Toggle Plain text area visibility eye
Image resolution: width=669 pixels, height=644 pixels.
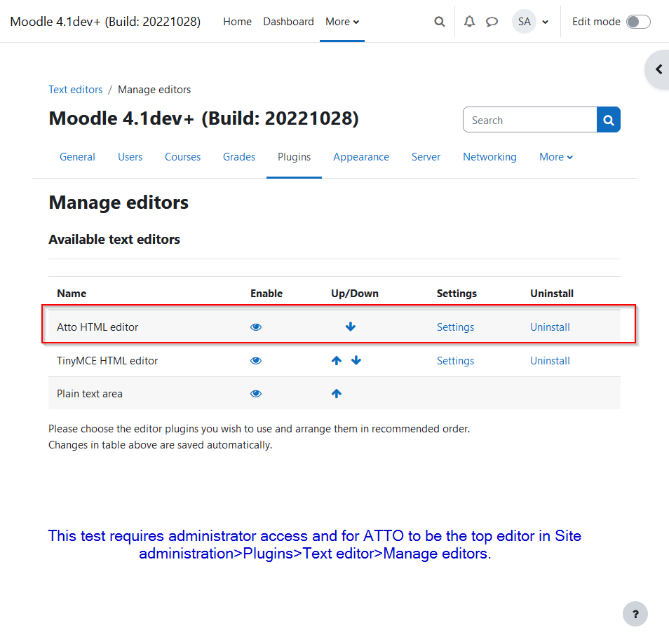pyautogui.click(x=256, y=394)
